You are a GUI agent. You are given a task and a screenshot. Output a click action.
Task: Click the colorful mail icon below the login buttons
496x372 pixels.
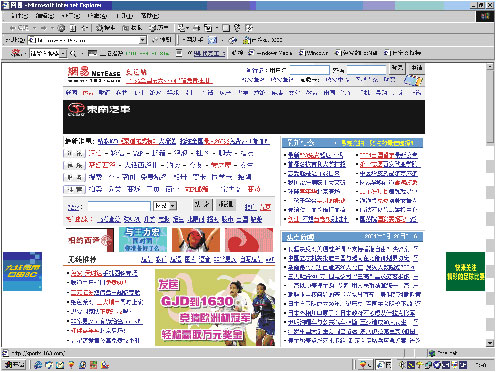pyautogui.click(x=413, y=80)
